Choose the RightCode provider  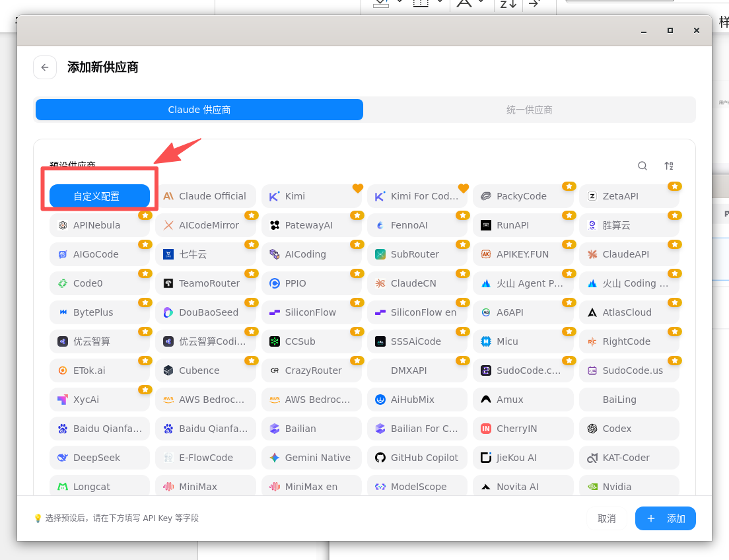coord(629,341)
